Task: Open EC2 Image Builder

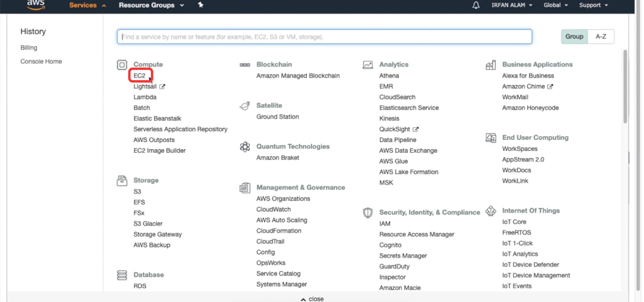Action: coord(159,151)
